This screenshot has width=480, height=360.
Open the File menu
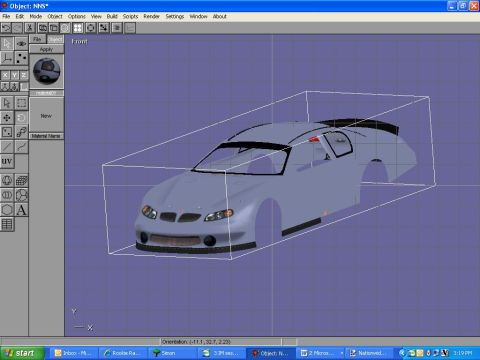(6, 16)
